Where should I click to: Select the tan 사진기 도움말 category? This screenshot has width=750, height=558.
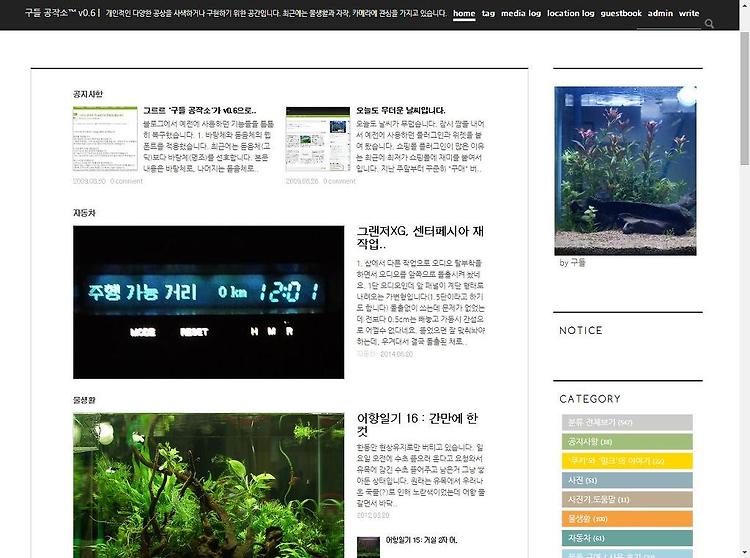coord(627,500)
